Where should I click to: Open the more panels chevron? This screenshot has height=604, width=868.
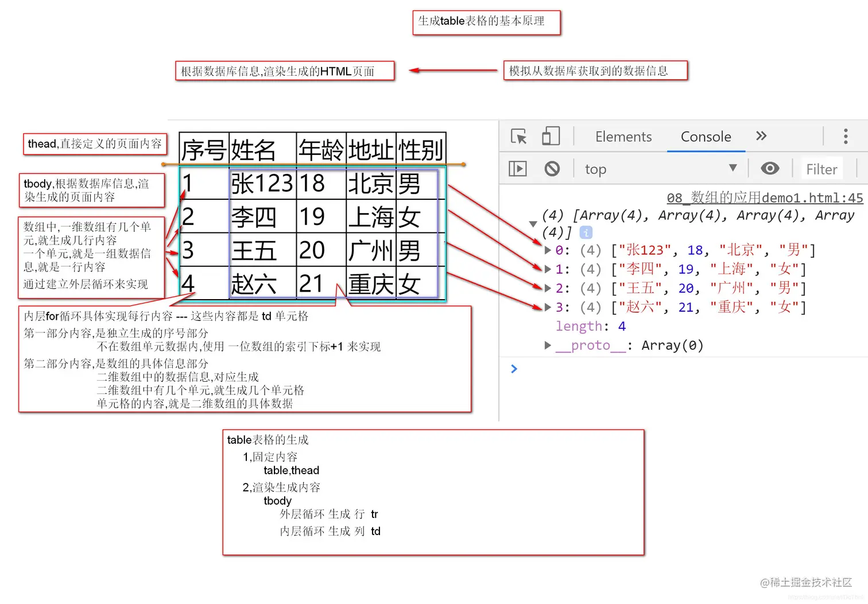click(x=761, y=136)
